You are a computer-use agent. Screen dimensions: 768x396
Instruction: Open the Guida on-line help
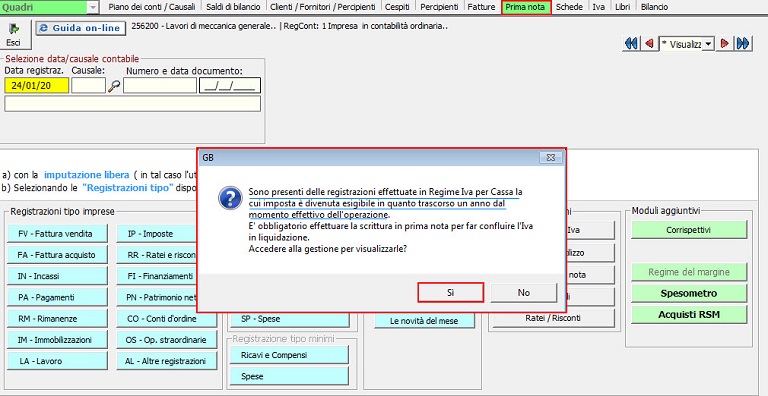pyautogui.click(x=80, y=28)
